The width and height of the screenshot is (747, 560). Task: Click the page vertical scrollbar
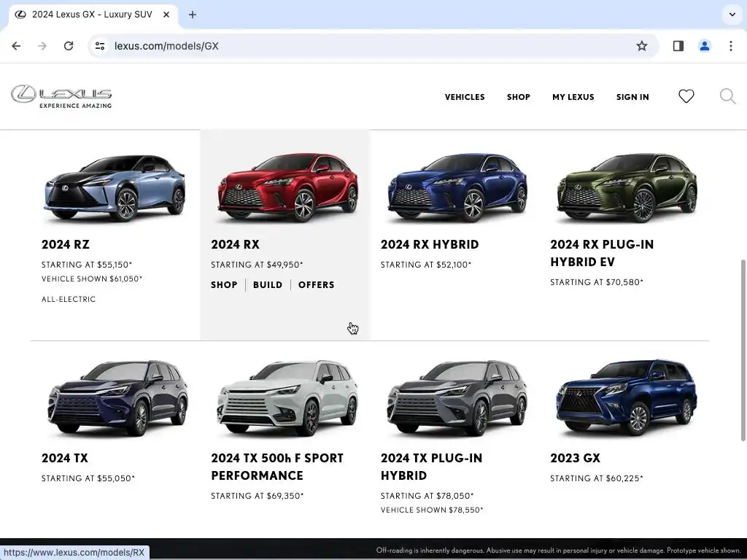coord(742,351)
